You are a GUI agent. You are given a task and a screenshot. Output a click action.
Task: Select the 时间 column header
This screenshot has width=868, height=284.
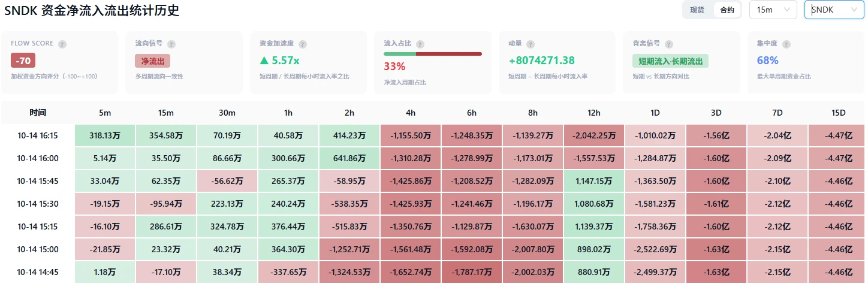(x=38, y=113)
